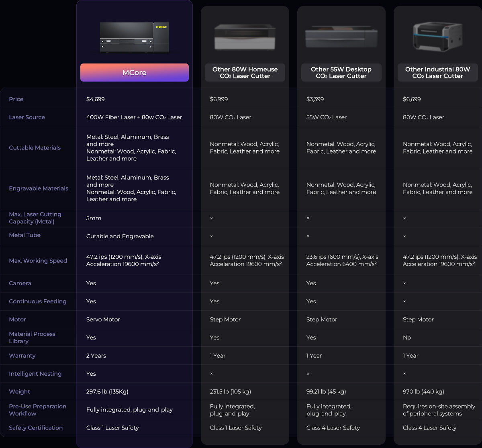Viewport: 482px width, 448px height.
Task: Select Other 80W Homeuse CO₂ Laser Cutter header
Action: (245, 73)
